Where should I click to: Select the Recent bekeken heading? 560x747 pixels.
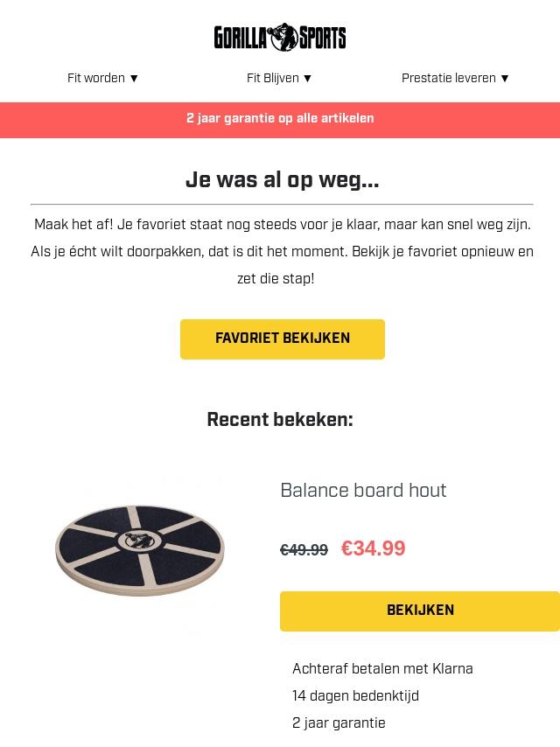click(280, 420)
